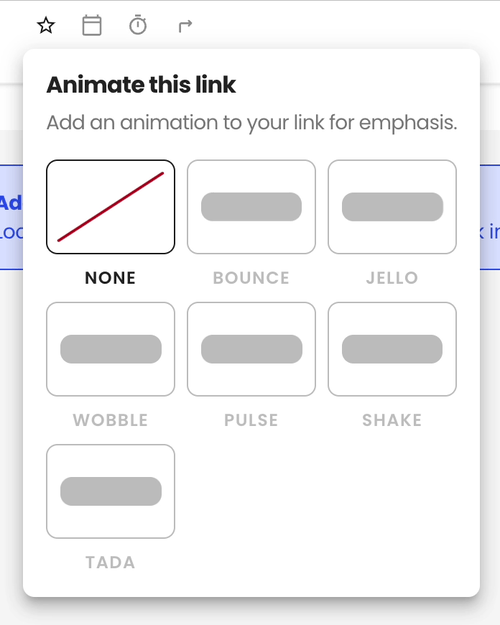Click the redirect arrow icon
Image resolution: width=500 pixels, height=625 pixels.
(x=185, y=26)
